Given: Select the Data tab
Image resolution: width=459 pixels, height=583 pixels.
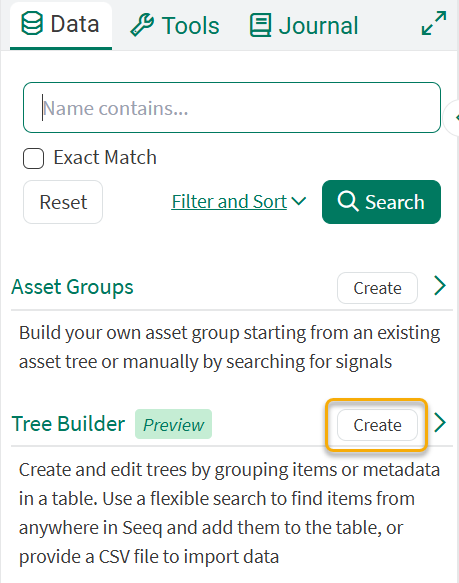Looking at the screenshot, I should pos(61,25).
